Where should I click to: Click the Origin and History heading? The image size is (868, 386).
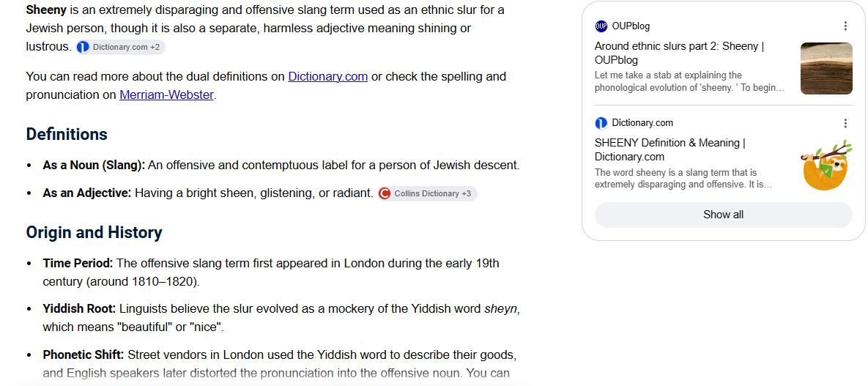[x=94, y=232]
